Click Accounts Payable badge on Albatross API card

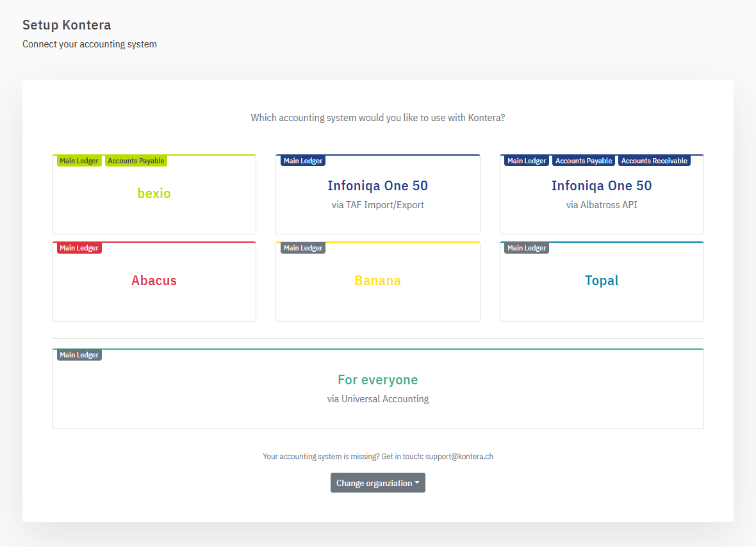(583, 161)
